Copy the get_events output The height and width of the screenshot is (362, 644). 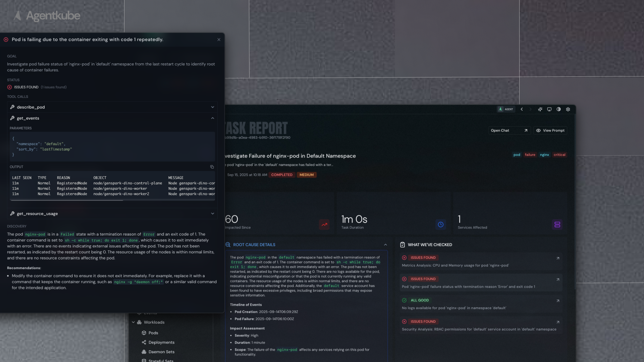[212, 167]
